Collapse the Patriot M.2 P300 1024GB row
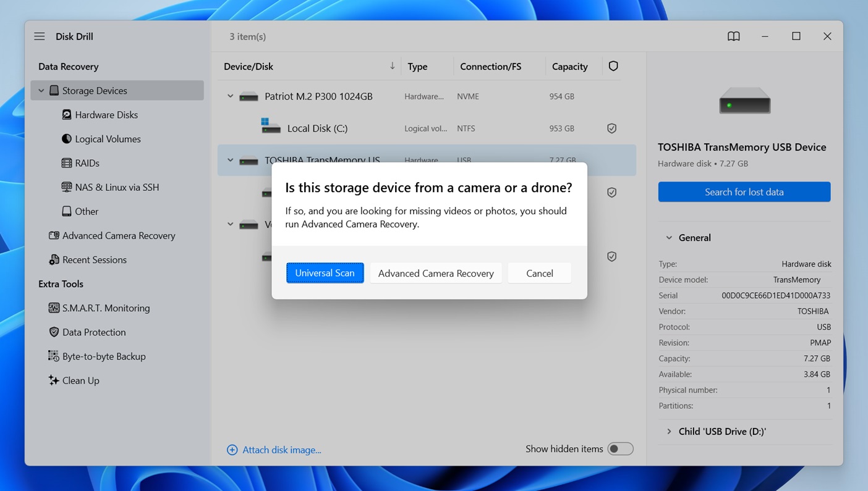Image resolution: width=868 pixels, height=491 pixels. coord(230,96)
